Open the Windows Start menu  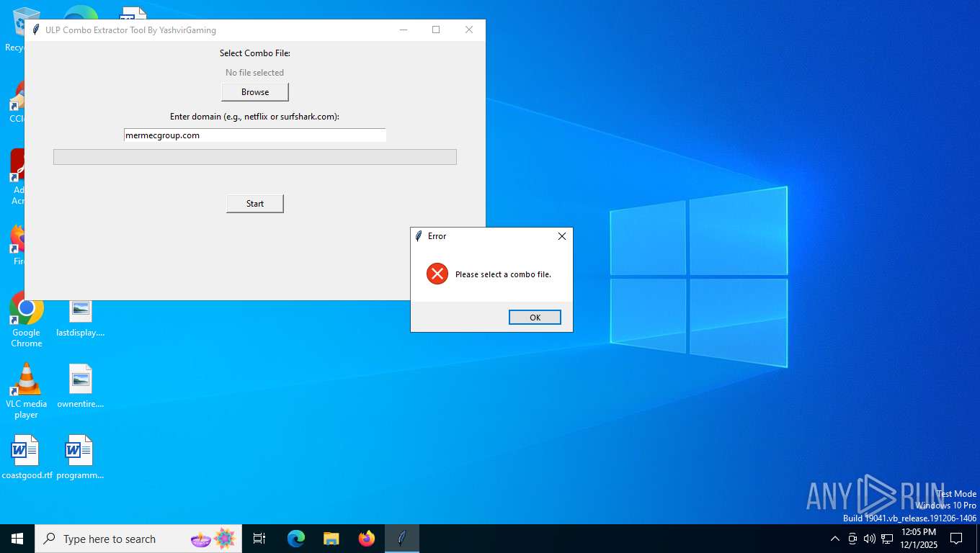17,539
